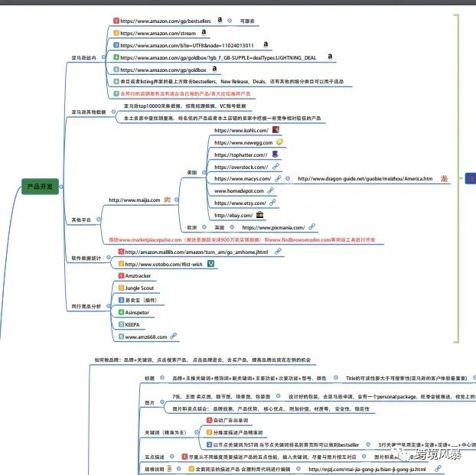
Task: Click the chain-link icon beside homedepot.com
Action: pyautogui.click(x=270, y=190)
